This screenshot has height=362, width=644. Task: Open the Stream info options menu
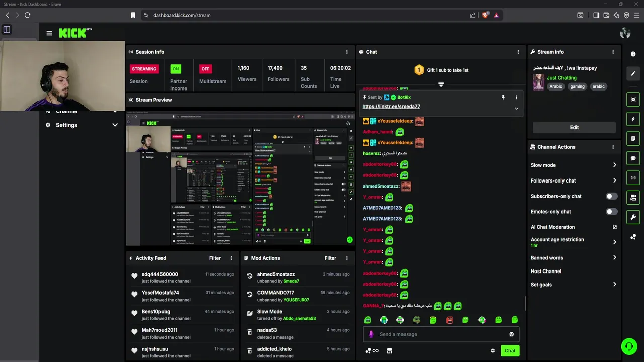point(613,52)
